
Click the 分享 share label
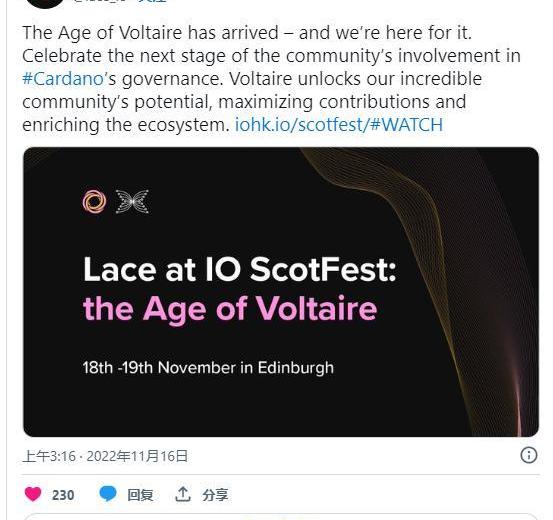pos(215,495)
